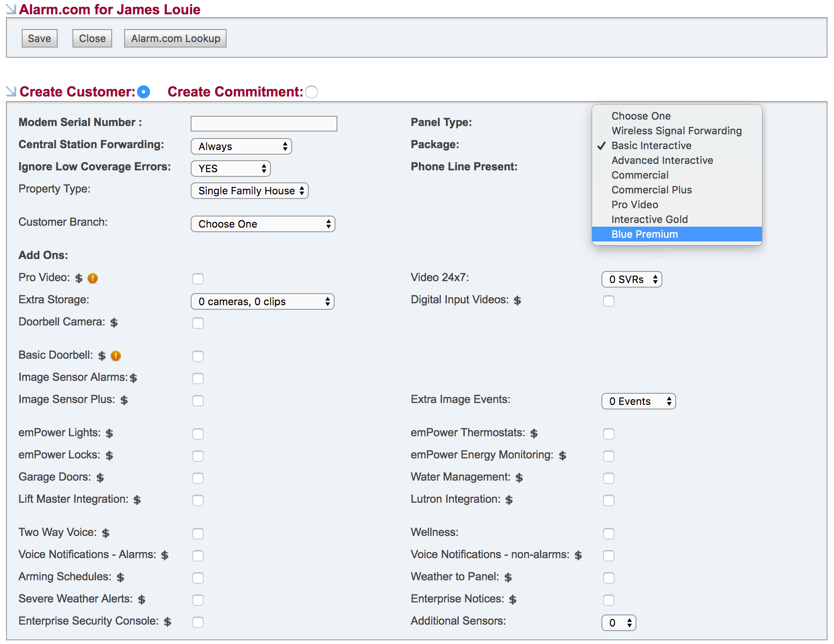Click the Lutron Integration dollar icon

coord(509,500)
